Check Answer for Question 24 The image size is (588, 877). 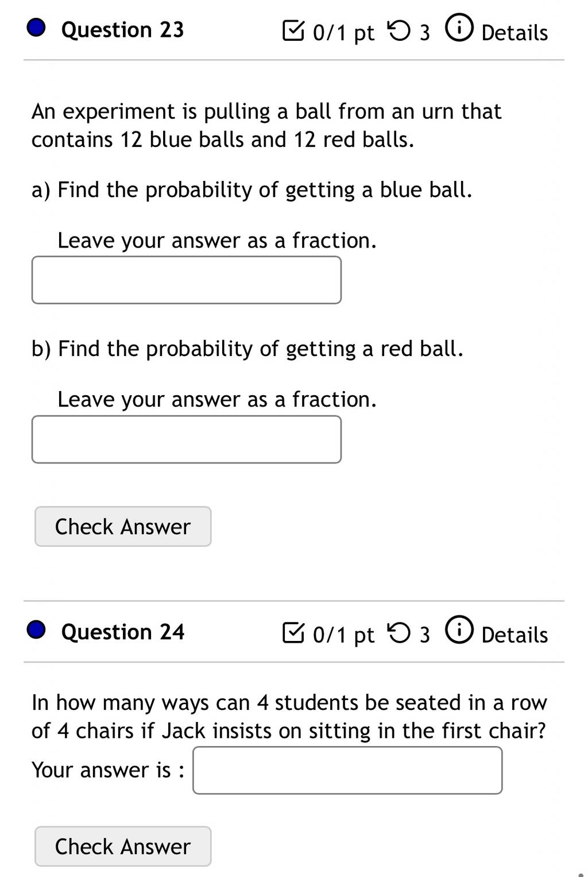click(123, 846)
